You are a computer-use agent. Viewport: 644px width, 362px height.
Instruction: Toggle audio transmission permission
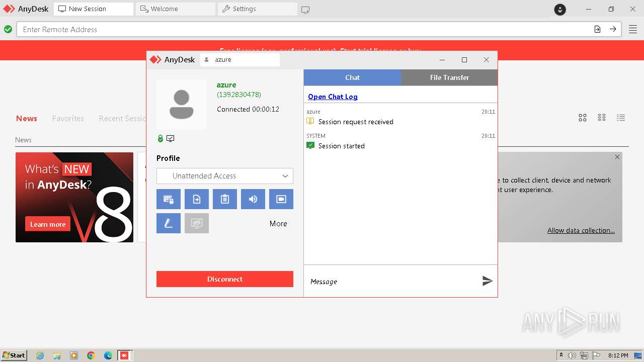(x=253, y=199)
